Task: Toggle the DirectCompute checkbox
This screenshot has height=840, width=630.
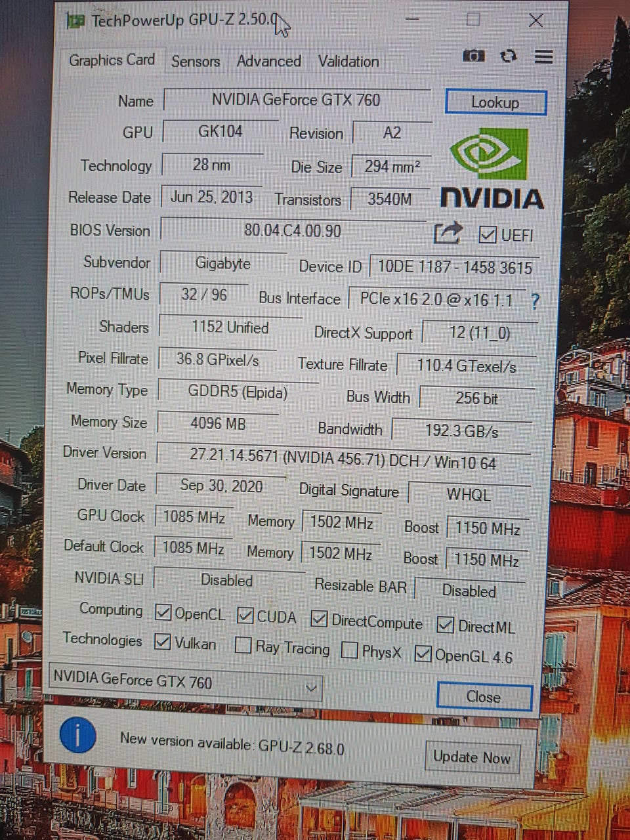Action: [320, 619]
